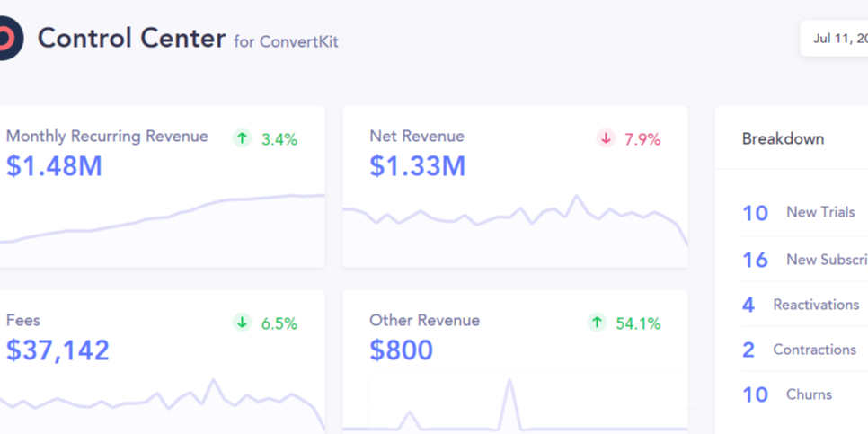The width and height of the screenshot is (868, 434).
Task: Click the Breakdown panel header
Action: click(x=783, y=139)
